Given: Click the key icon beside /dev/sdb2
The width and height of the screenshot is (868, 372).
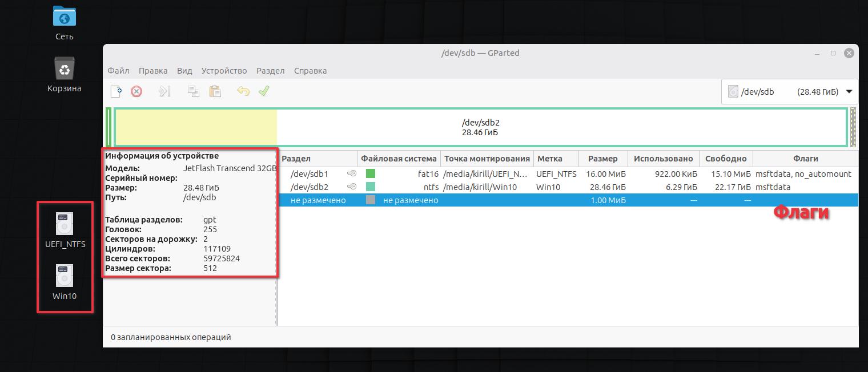Looking at the screenshot, I should coord(352,187).
